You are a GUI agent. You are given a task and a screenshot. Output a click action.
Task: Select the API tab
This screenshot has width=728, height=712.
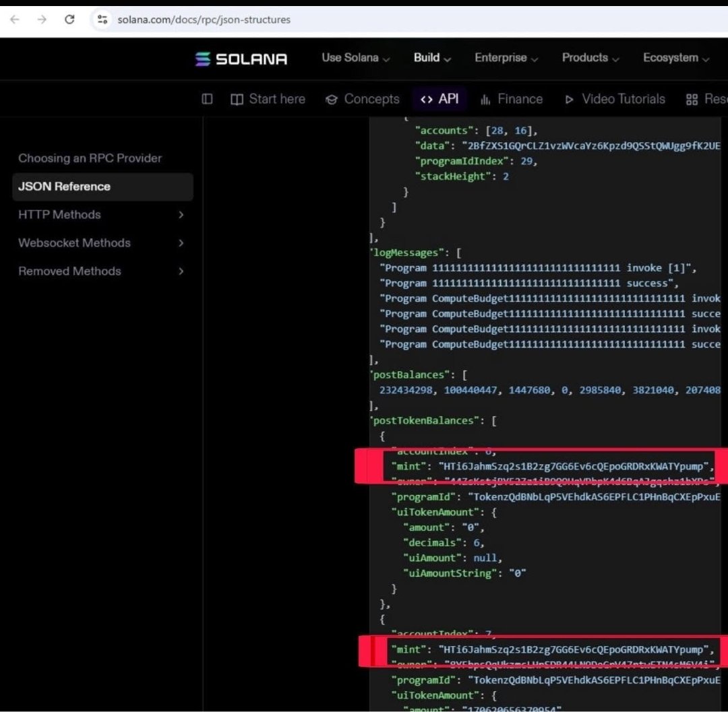[439, 99]
